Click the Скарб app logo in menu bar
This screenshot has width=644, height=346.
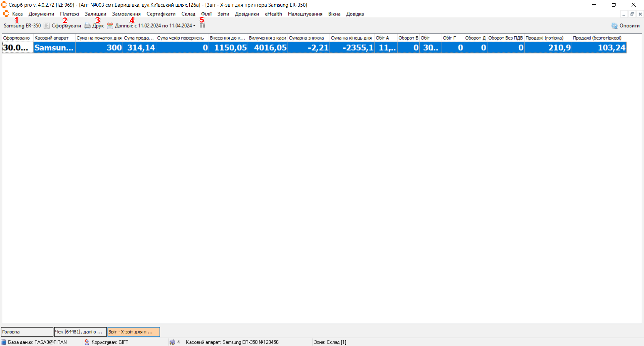pyautogui.click(x=6, y=14)
